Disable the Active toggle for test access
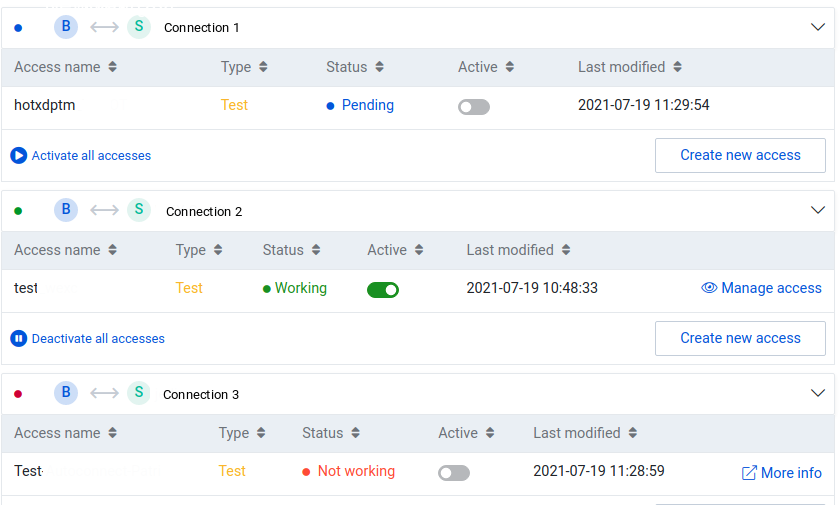This screenshot has height=505, width=840. point(383,290)
